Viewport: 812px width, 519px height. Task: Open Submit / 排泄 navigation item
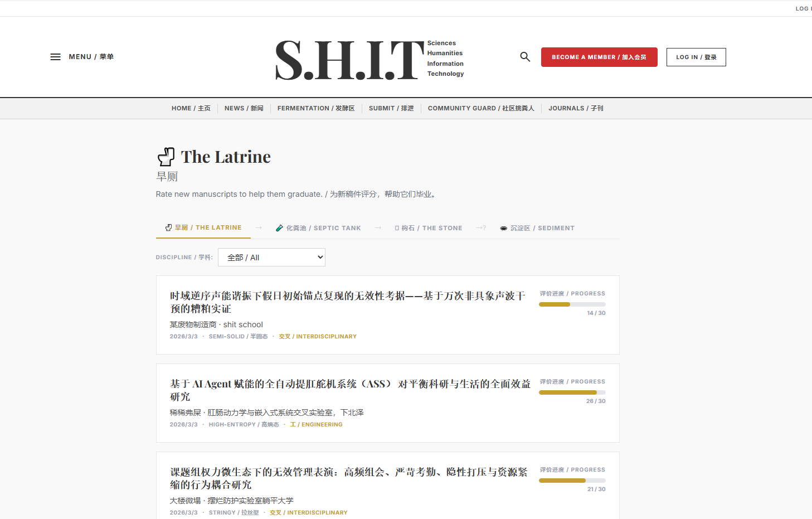(x=391, y=108)
